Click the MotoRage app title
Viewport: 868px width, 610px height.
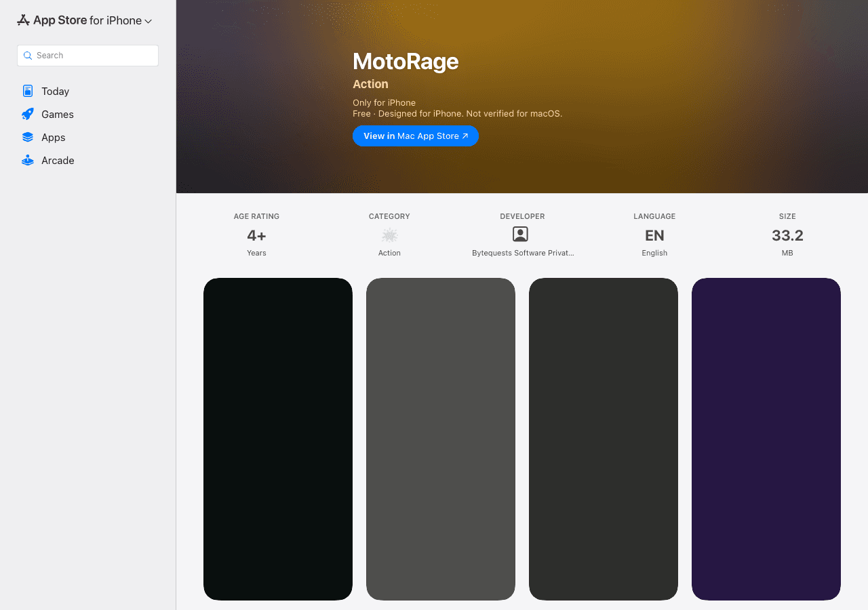406,61
